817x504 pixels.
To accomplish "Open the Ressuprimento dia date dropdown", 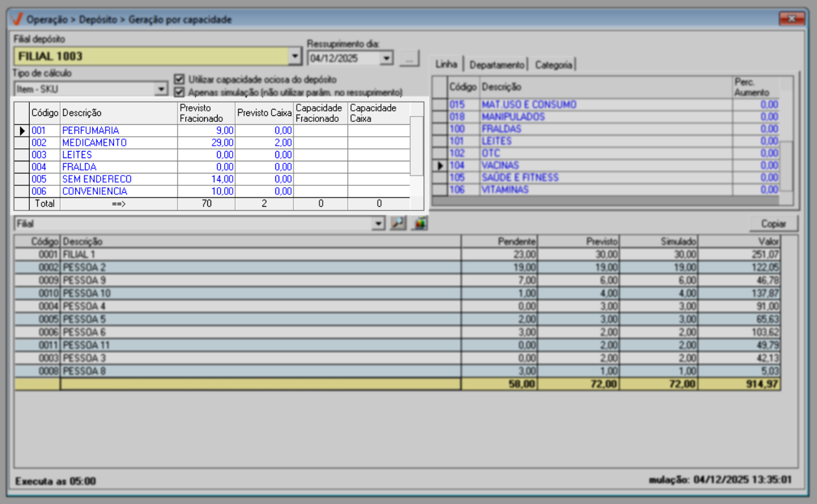I will [387, 58].
